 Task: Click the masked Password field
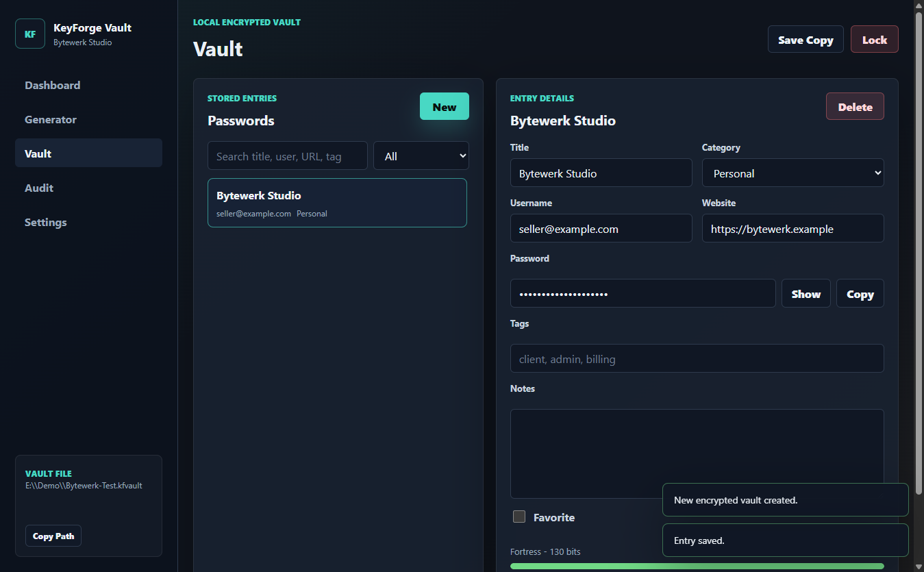(x=643, y=294)
